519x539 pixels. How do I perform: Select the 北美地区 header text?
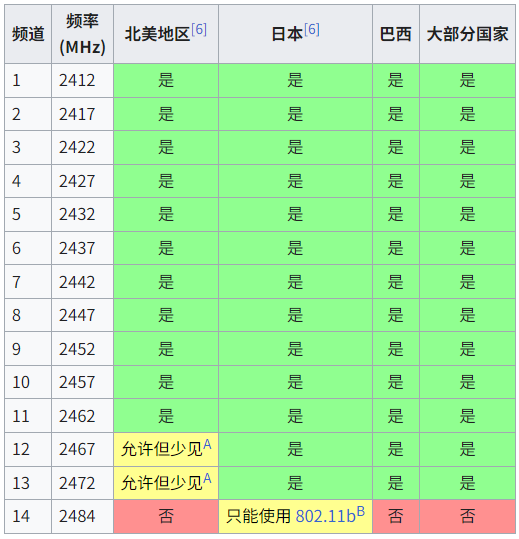point(157,34)
